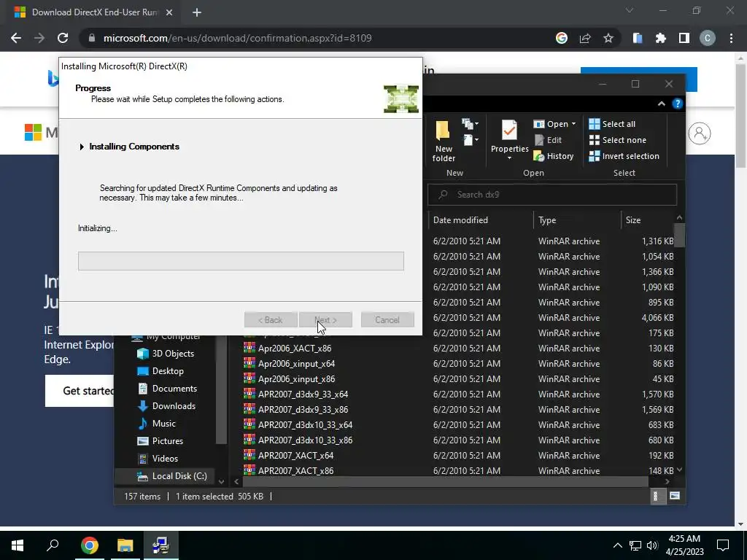Screen dimensions: 747x560
Task: Open taskbar Search magnifier
Action: pyautogui.click(x=53, y=545)
